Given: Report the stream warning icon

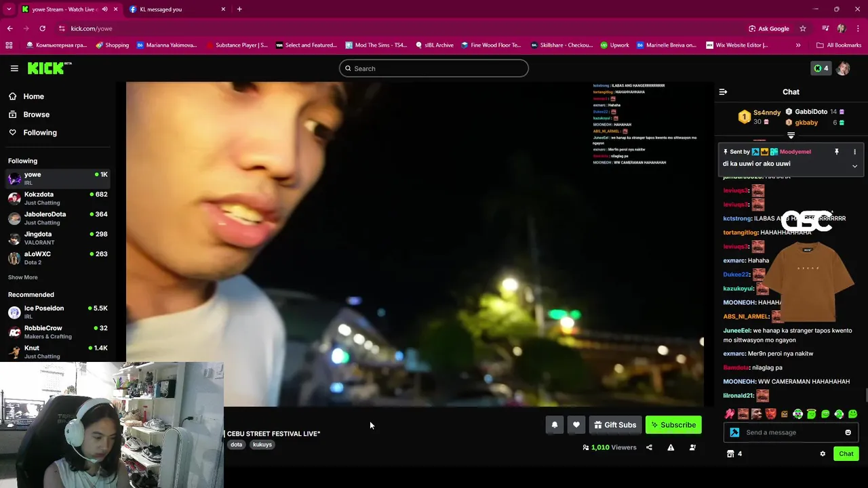Looking at the screenshot, I should pos(671,447).
